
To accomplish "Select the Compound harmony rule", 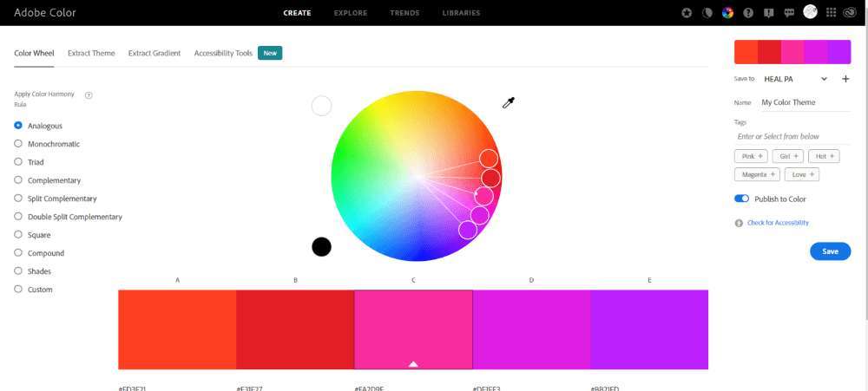I will pos(18,253).
